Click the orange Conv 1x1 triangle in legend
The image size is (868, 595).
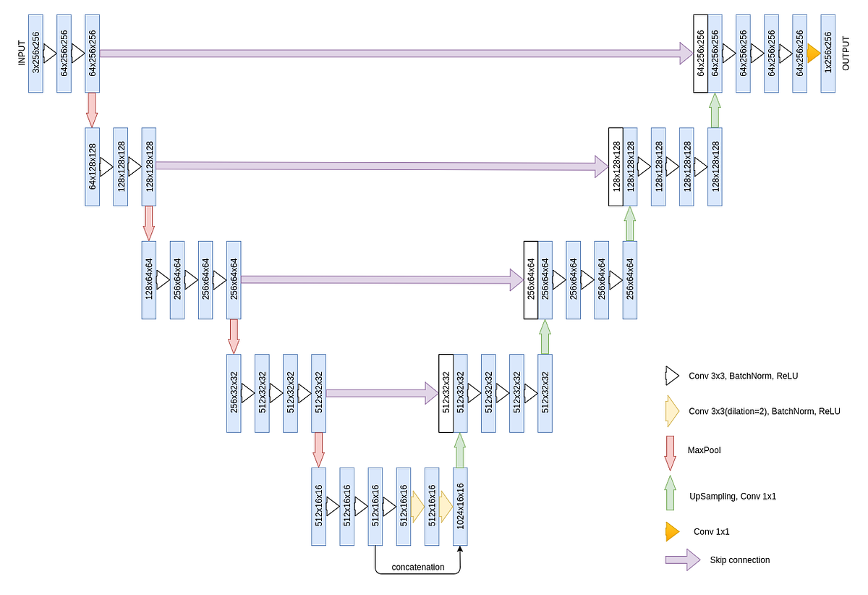pyautogui.click(x=673, y=532)
